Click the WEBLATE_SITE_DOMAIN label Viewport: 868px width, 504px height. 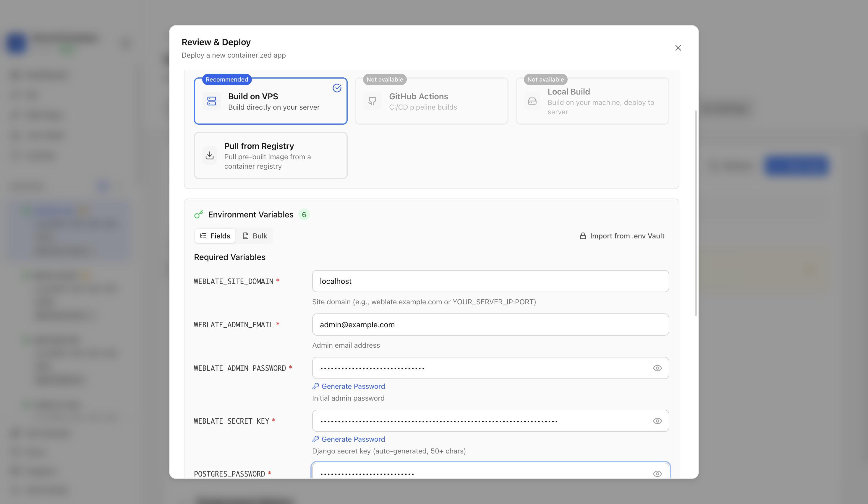click(234, 281)
